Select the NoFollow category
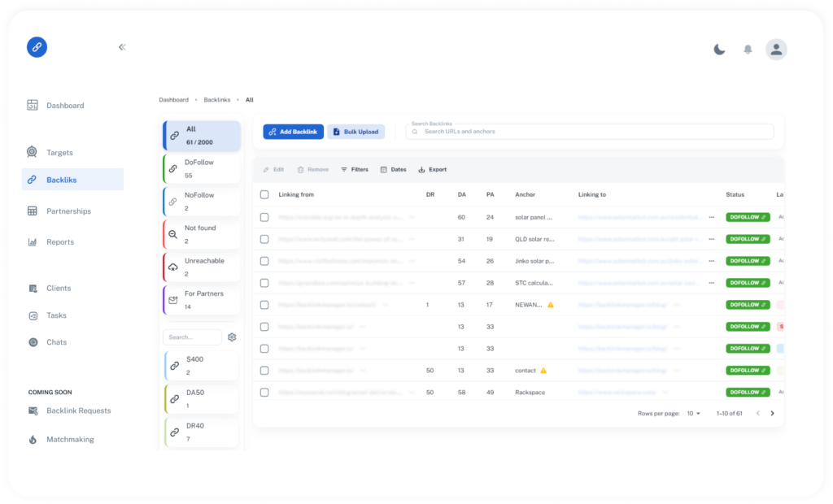The width and height of the screenshot is (833, 504). click(x=199, y=201)
